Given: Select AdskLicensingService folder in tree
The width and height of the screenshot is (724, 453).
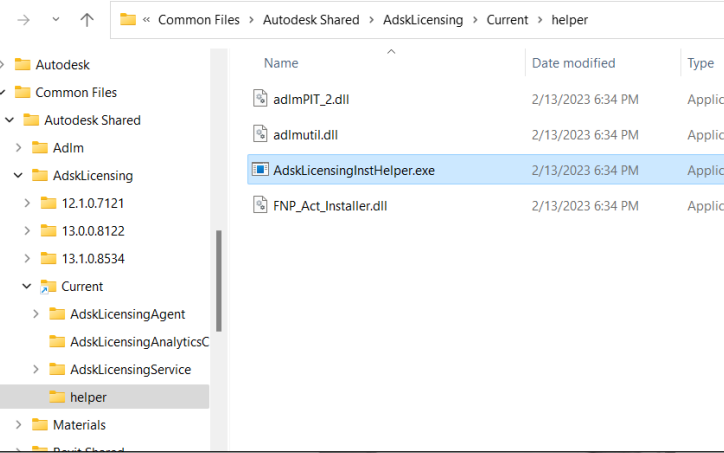Looking at the screenshot, I should point(130,369).
